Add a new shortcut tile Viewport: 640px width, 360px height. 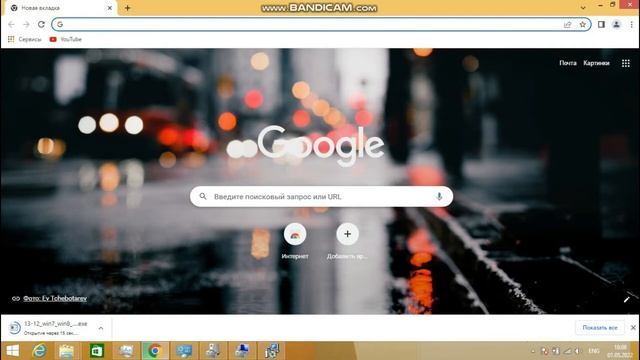(x=347, y=241)
